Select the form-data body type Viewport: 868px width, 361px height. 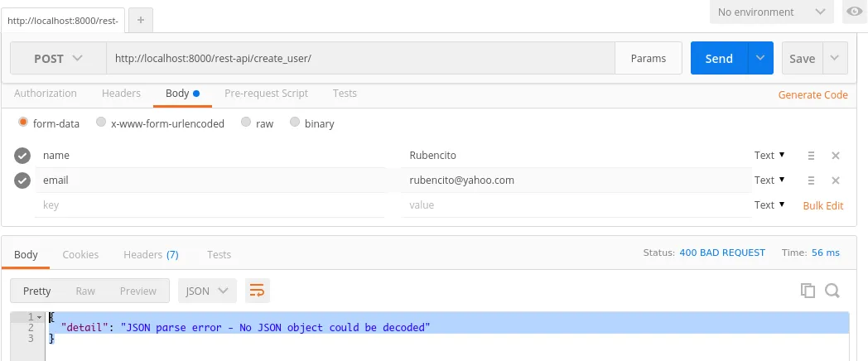(x=22, y=123)
